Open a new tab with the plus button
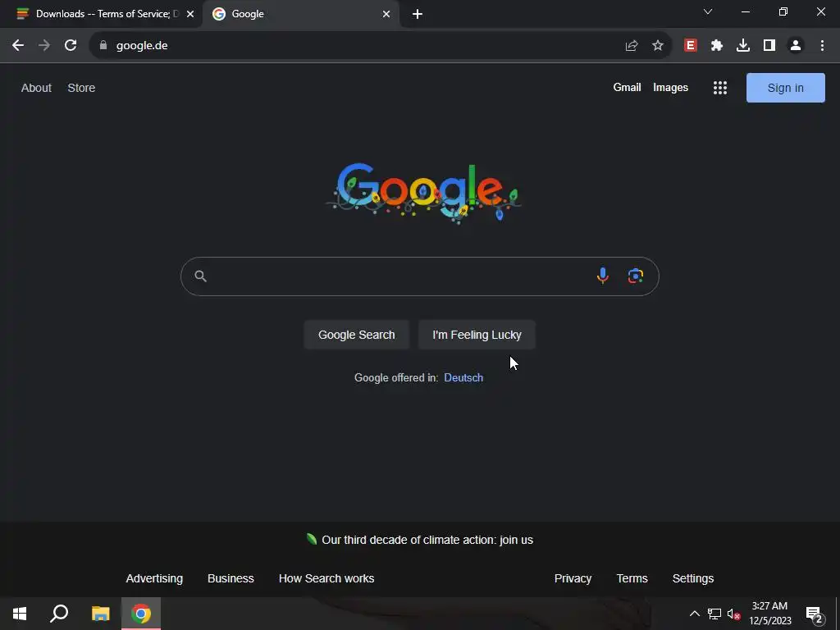This screenshot has height=630, width=840. [x=418, y=14]
